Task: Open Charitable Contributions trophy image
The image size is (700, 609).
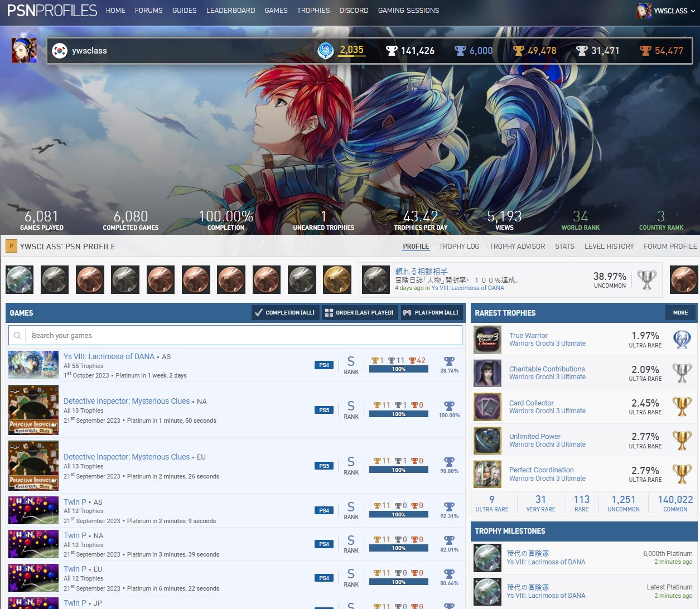Action: [x=487, y=373]
